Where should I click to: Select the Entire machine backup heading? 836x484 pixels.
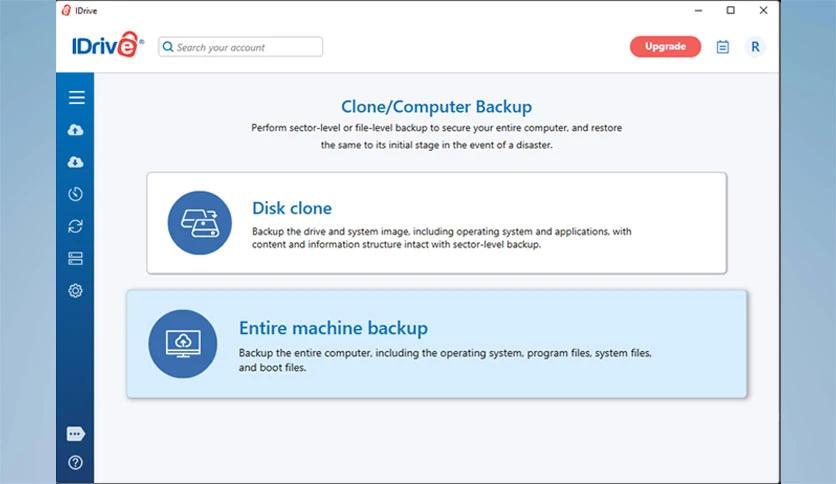(333, 328)
